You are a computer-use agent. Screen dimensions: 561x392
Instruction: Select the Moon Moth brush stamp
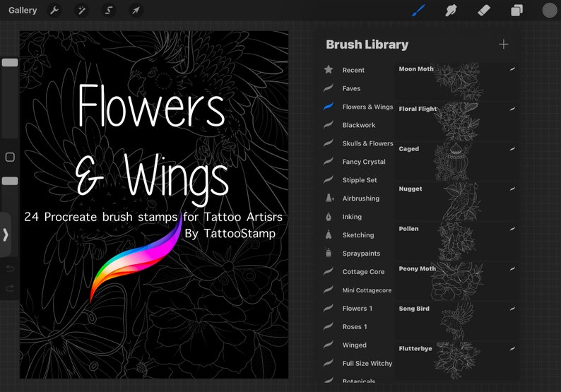[456, 81]
